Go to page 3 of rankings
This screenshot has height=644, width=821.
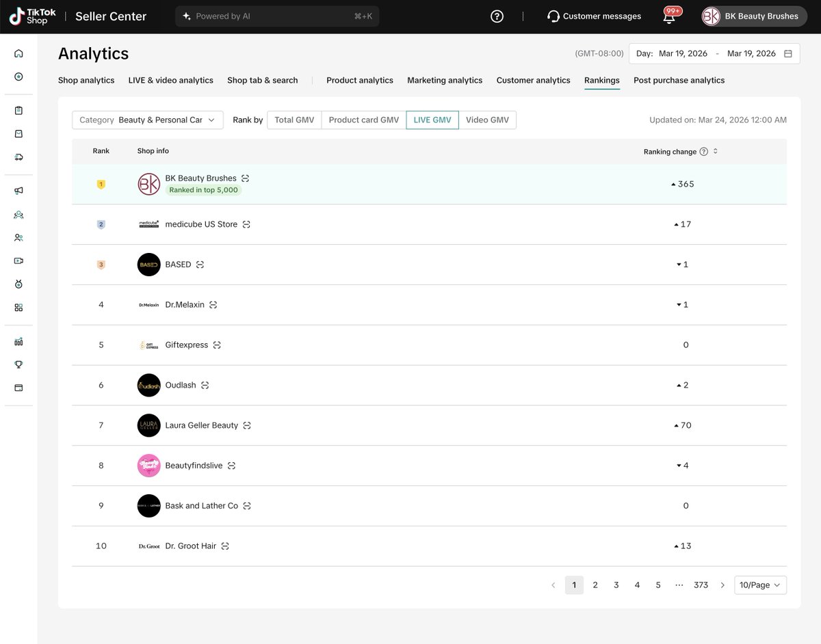[x=616, y=585]
